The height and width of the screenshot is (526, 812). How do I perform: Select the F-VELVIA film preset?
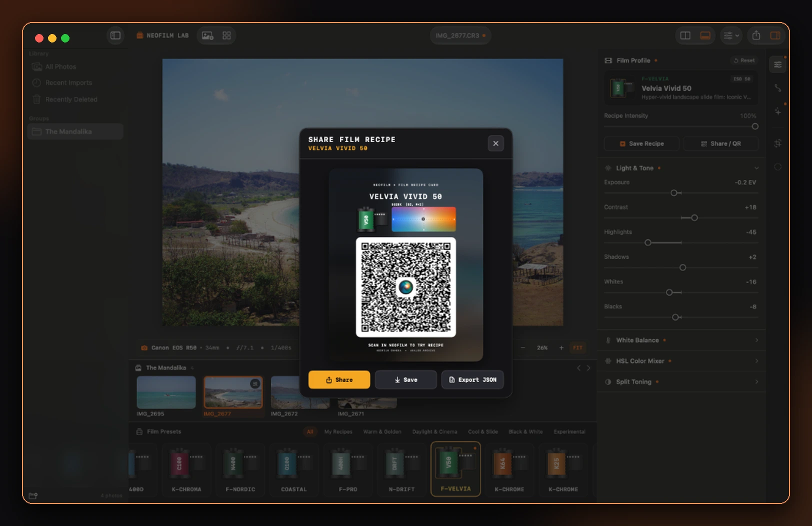(455, 469)
